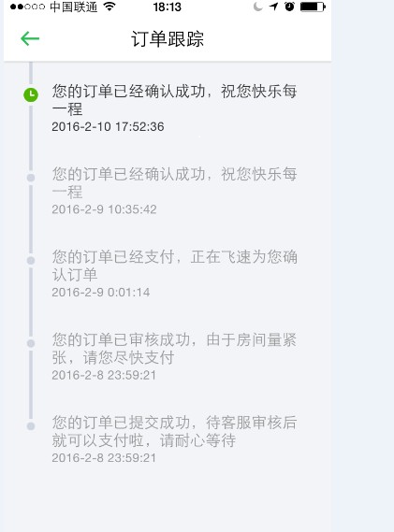Tap the 18:13 status bar clock

168,7
